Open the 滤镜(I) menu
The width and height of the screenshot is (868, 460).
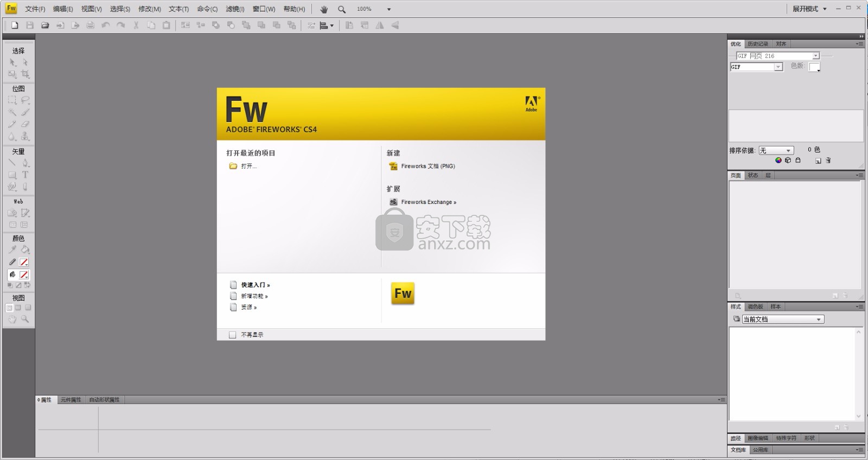click(235, 9)
